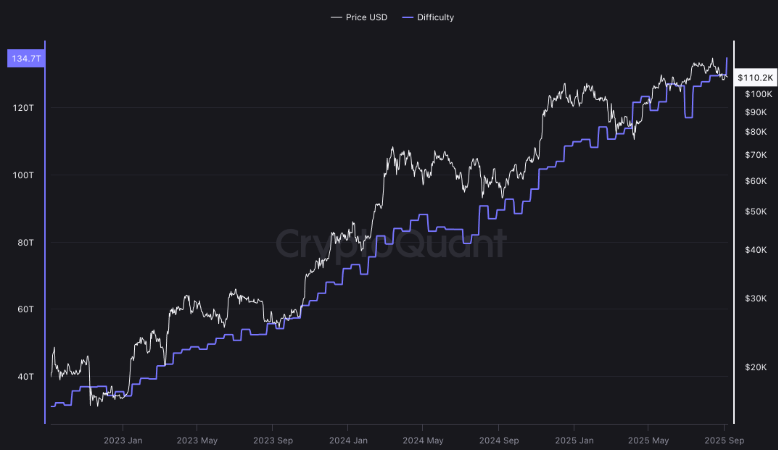
Task: Click the purple line icon beside Difficulty
Action: (405, 17)
